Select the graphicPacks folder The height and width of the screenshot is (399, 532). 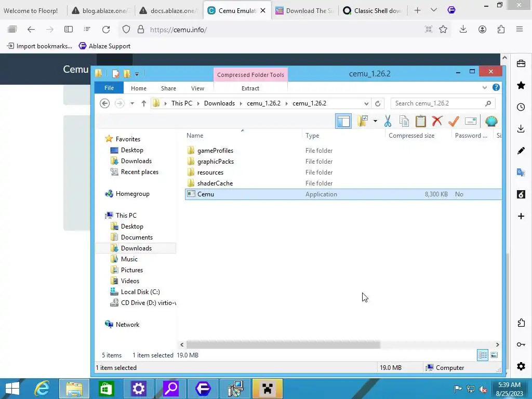tap(216, 161)
